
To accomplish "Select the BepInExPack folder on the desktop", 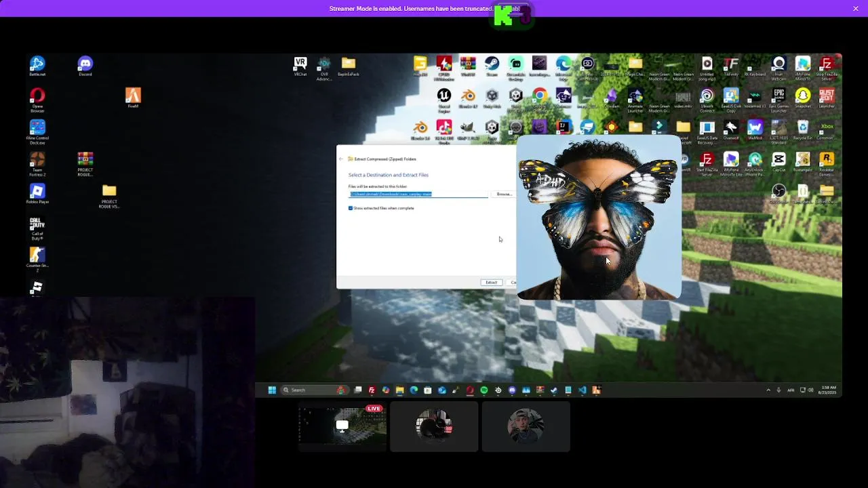I will pyautogui.click(x=349, y=66).
